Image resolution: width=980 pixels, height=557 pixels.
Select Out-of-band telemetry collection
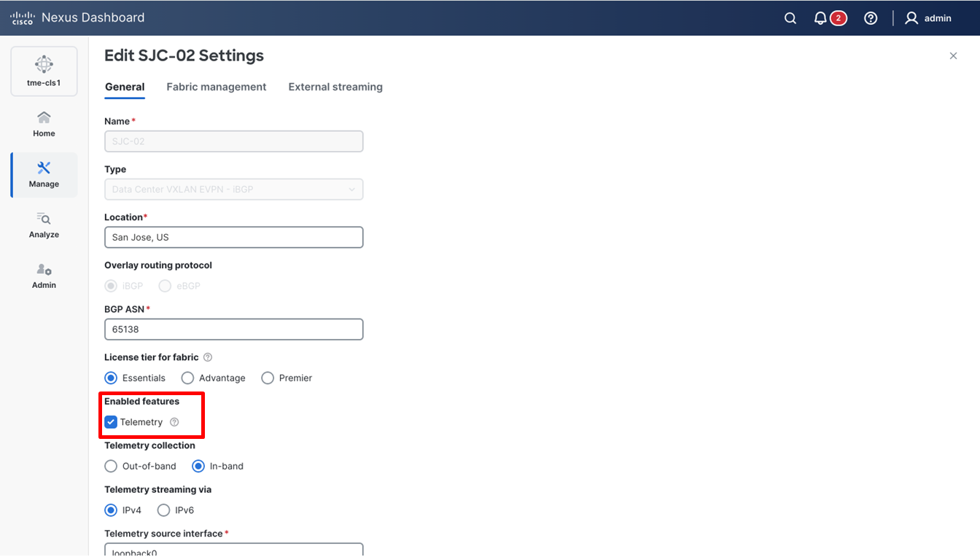point(111,466)
